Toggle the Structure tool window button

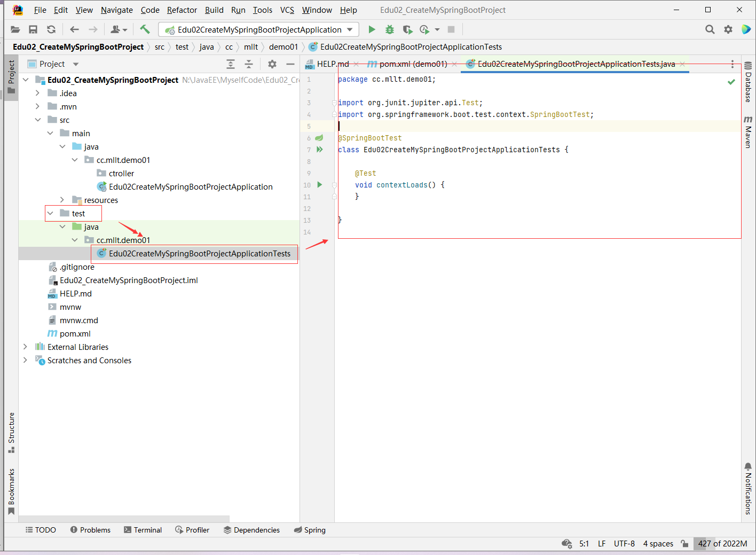tap(11, 433)
